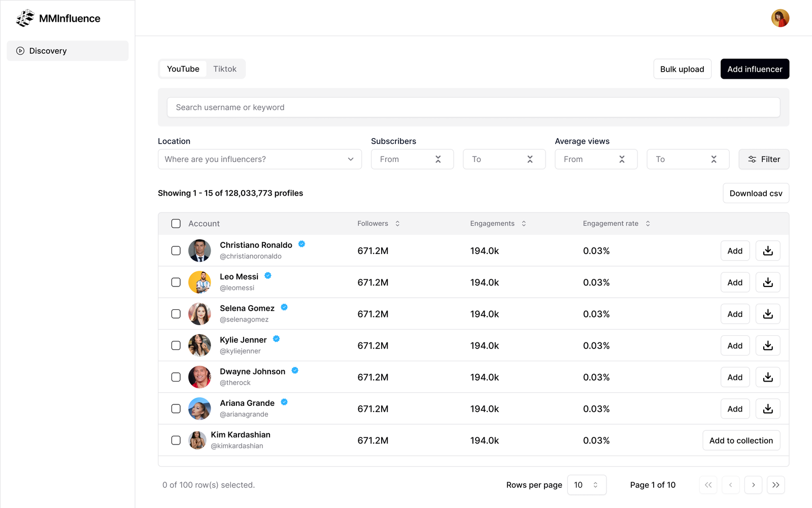
Task: Sort by Engagements column
Action: (x=524, y=224)
